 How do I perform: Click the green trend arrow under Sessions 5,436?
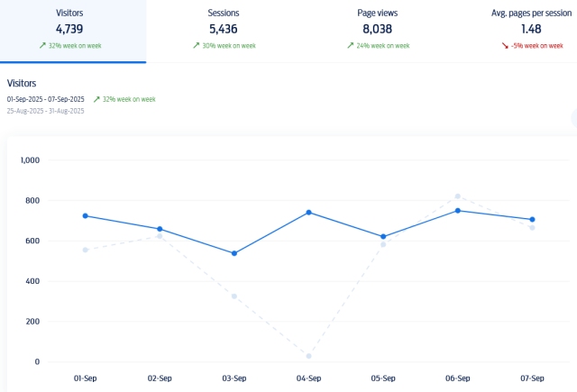[196, 45]
